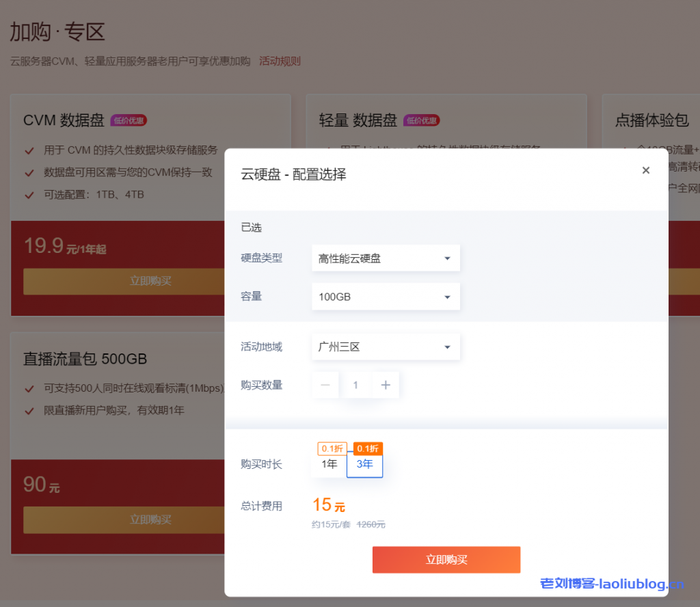The width and height of the screenshot is (700, 607).
Task: Close the 云硬盘 配置选择 dialog
Action: click(x=645, y=170)
